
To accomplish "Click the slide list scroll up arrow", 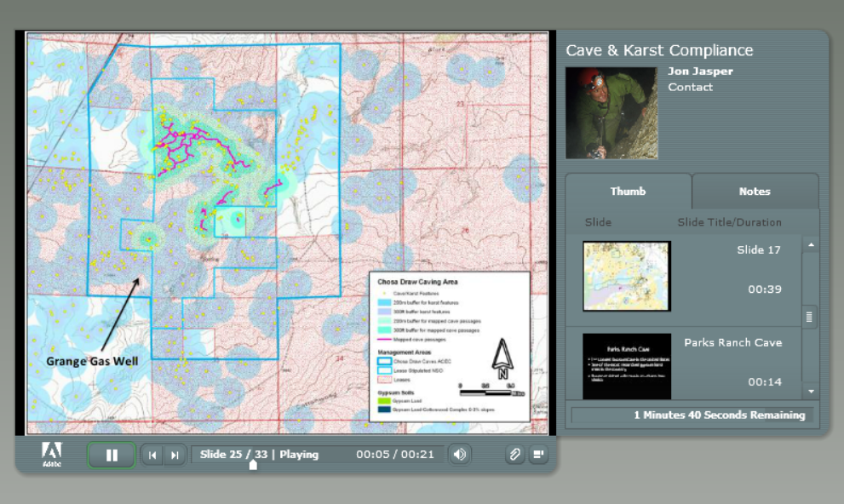I will point(811,245).
